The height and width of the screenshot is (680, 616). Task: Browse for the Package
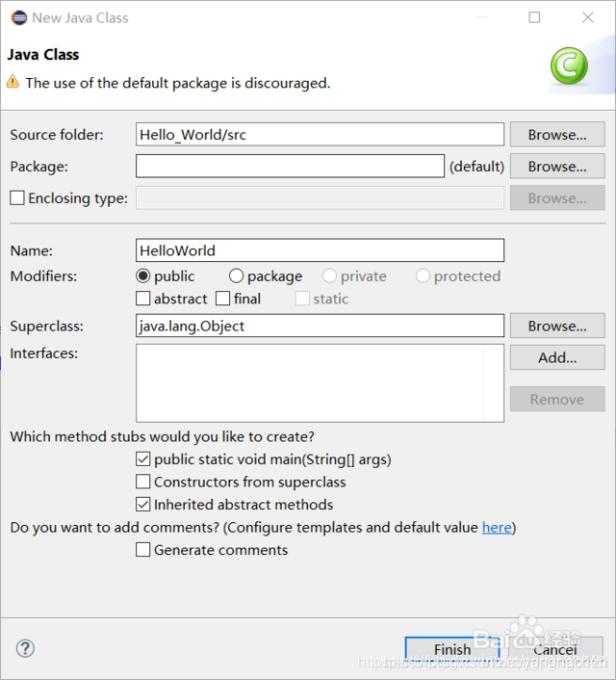557,166
